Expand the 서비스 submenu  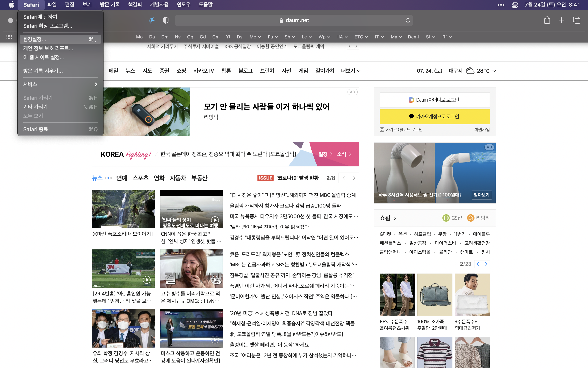(60, 84)
